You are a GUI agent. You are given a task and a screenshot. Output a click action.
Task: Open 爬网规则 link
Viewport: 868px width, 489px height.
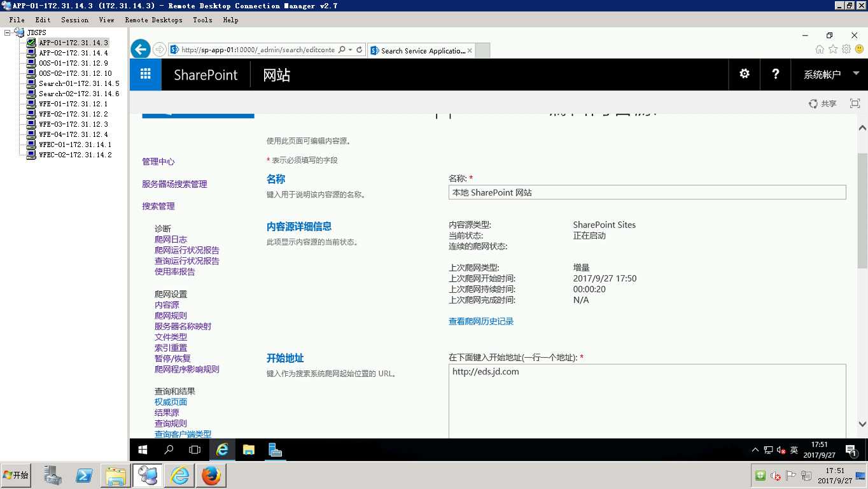pyautogui.click(x=171, y=316)
